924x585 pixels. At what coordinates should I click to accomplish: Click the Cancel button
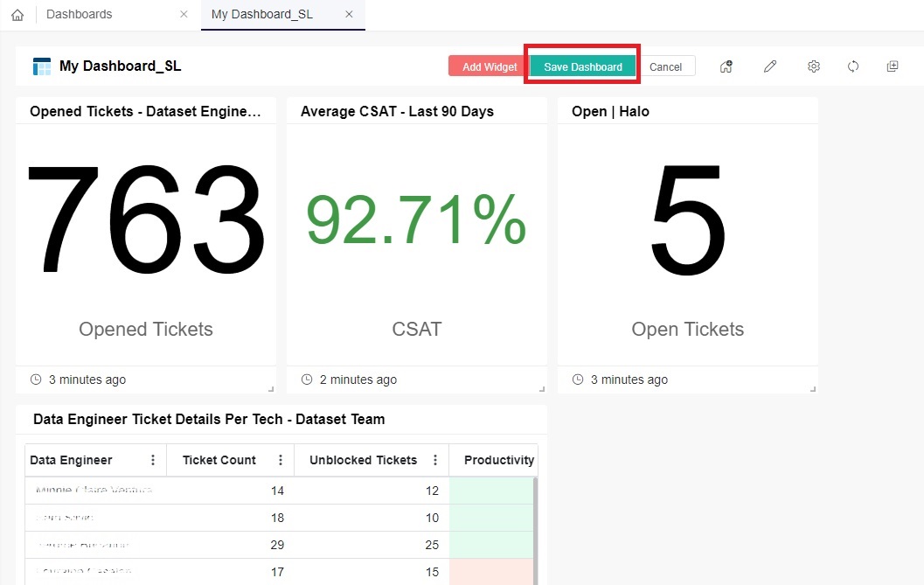point(667,66)
